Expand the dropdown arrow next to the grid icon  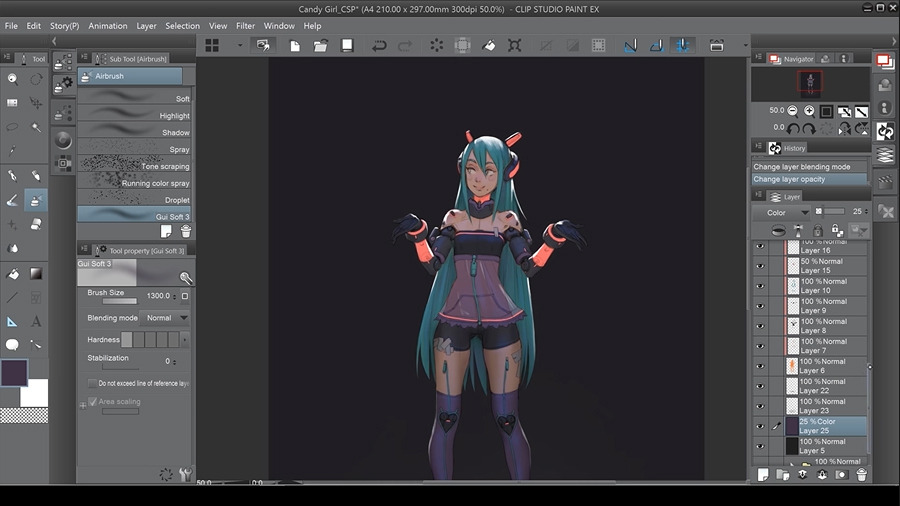click(240, 46)
